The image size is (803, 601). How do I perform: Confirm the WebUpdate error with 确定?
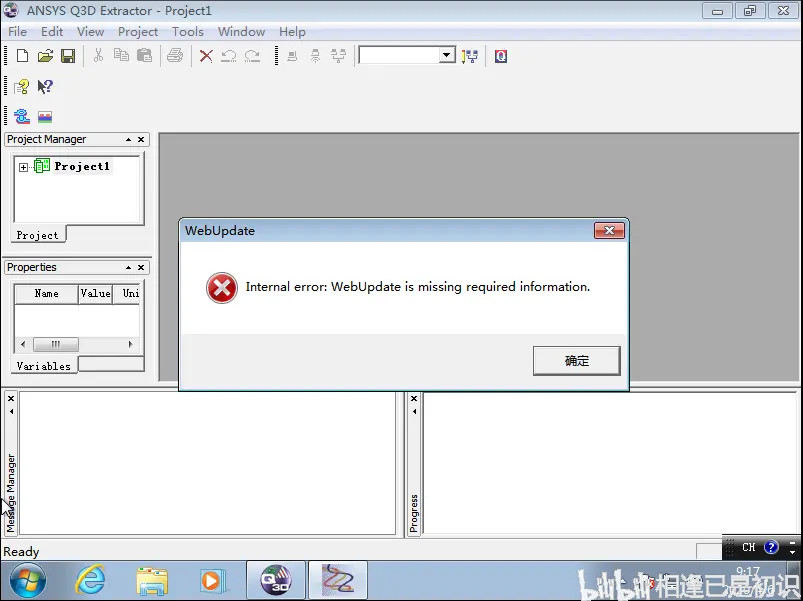point(576,361)
